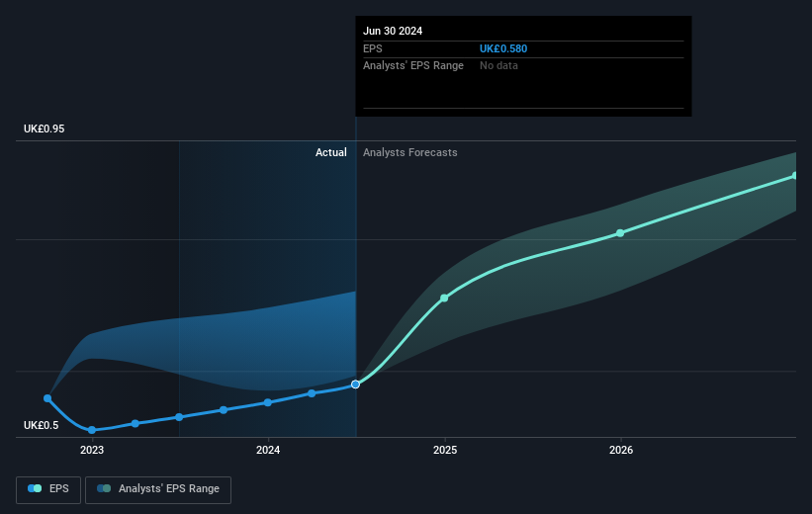Image resolution: width=812 pixels, height=514 pixels.
Task: Click the Analysts' EPS Range legend icon
Action: [104, 488]
